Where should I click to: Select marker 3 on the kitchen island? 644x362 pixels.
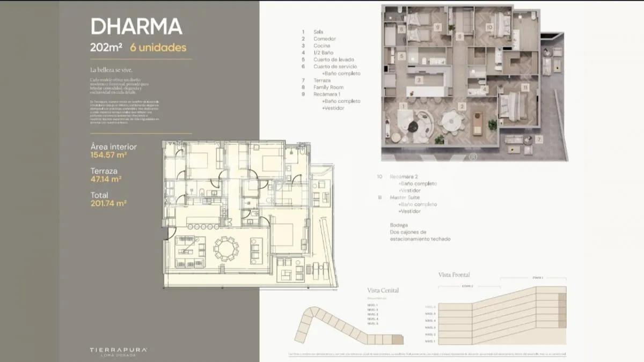419,79
